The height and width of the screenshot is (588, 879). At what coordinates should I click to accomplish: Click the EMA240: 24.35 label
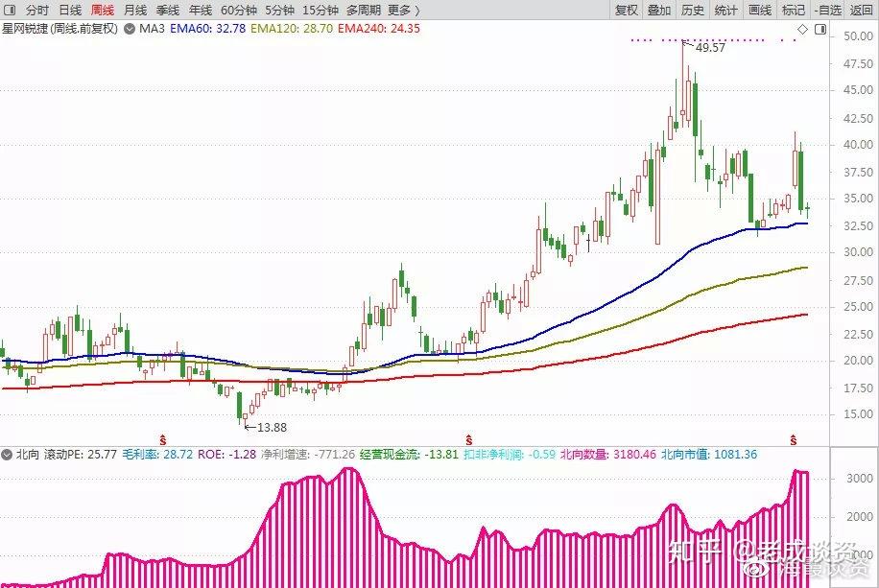[x=378, y=29]
